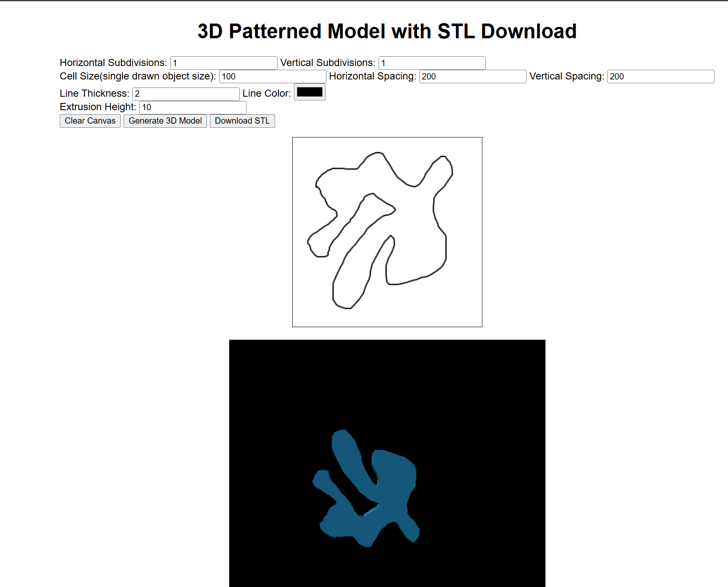The width and height of the screenshot is (728, 587).
Task: Click the Line Color label
Action: [x=267, y=93]
